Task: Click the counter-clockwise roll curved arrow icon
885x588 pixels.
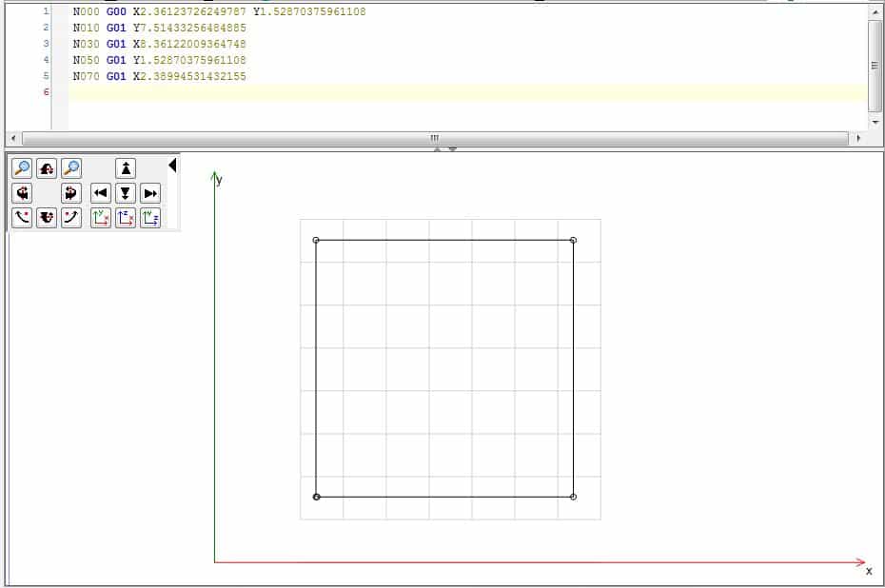Action: point(22,218)
